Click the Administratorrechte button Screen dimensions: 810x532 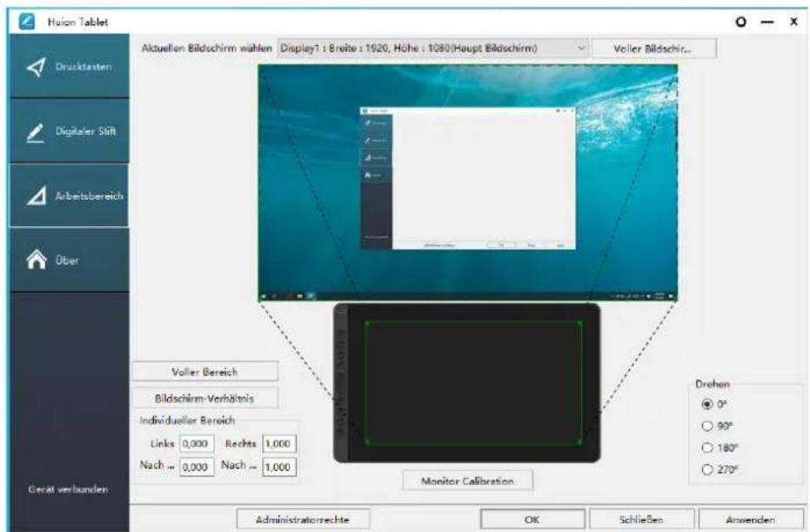click(x=303, y=519)
